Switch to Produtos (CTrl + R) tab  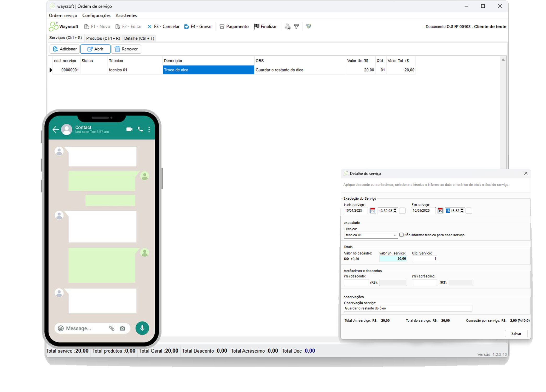point(103,38)
